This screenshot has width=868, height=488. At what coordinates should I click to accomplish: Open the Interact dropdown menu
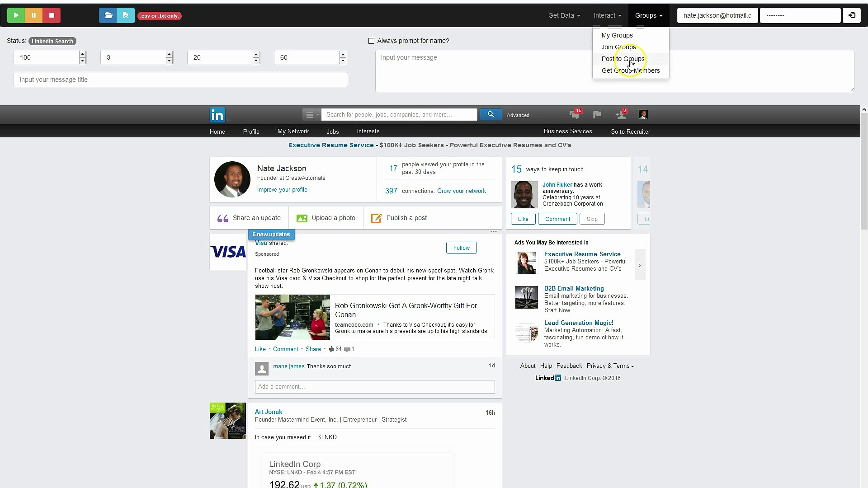607,15
